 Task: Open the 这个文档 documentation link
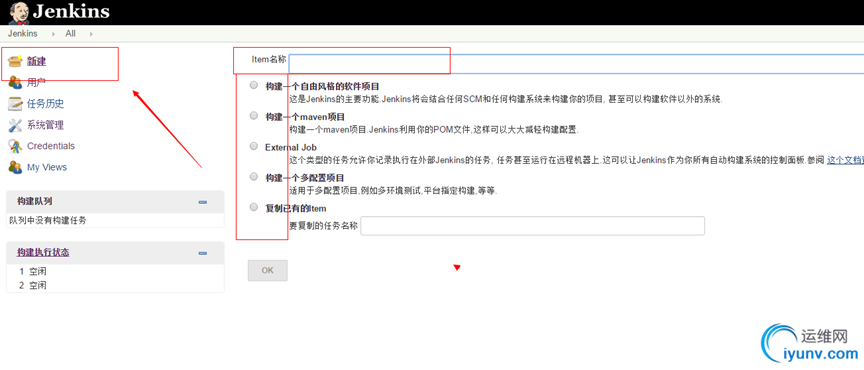tap(845, 160)
